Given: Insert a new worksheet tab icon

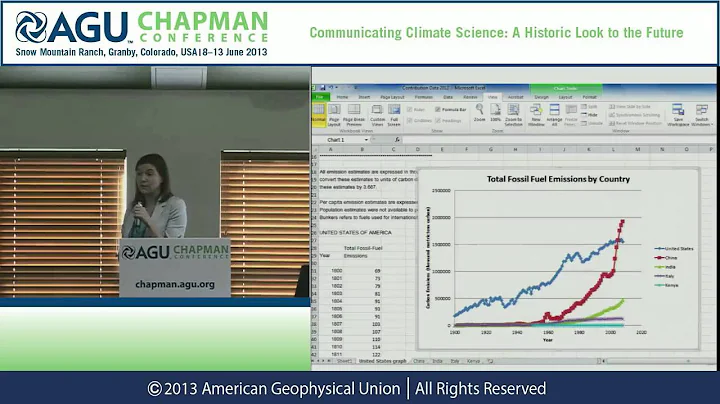Looking at the screenshot, I should [x=490, y=361].
